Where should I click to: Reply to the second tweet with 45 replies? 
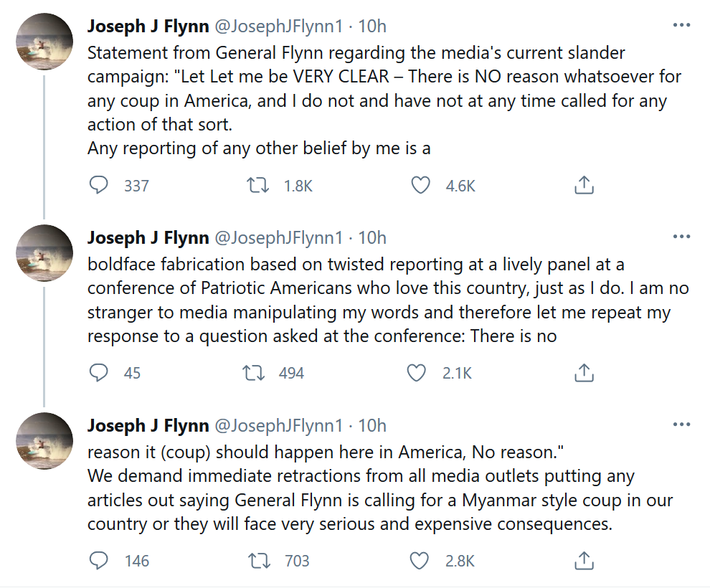(x=99, y=373)
